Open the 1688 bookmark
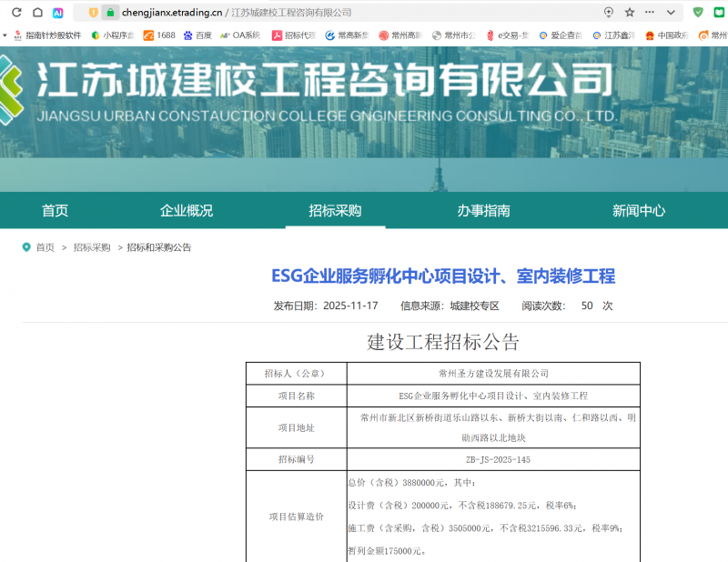The width and height of the screenshot is (728, 562). click(x=159, y=35)
